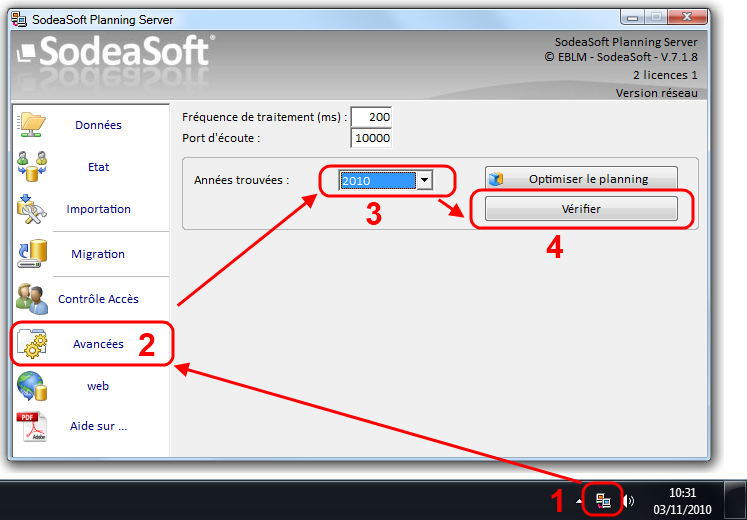The width and height of the screenshot is (747, 520).
Task: Click the web globe icon
Action: (32, 386)
